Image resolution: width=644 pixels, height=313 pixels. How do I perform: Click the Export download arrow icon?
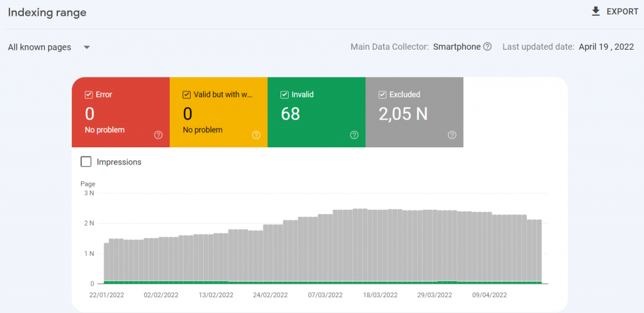point(596,11)
